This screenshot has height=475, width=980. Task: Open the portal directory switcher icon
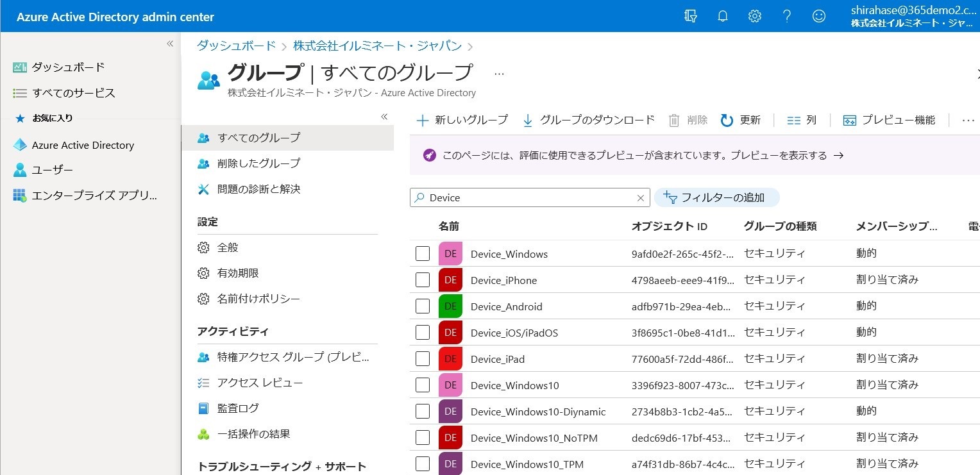click(x=691, y=17)
